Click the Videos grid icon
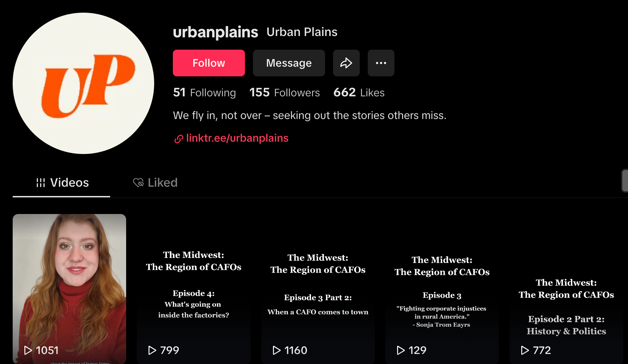The width and height of the screenshot is (628, 364). [41, 183]
